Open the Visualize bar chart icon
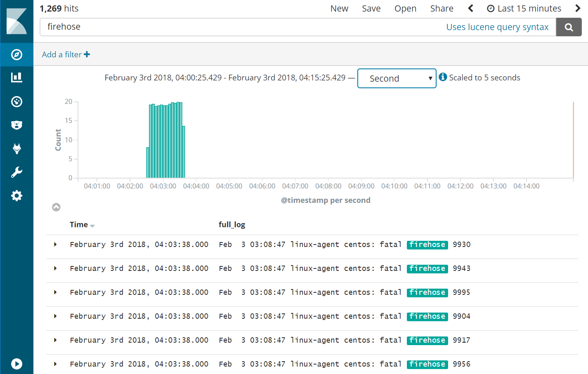This screenshot has height=374, width=588. click(17, 78)
